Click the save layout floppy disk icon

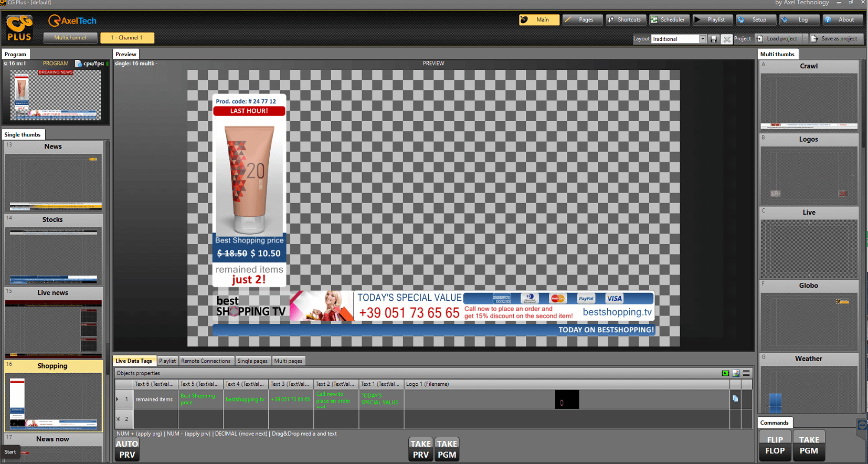point(714,39)
